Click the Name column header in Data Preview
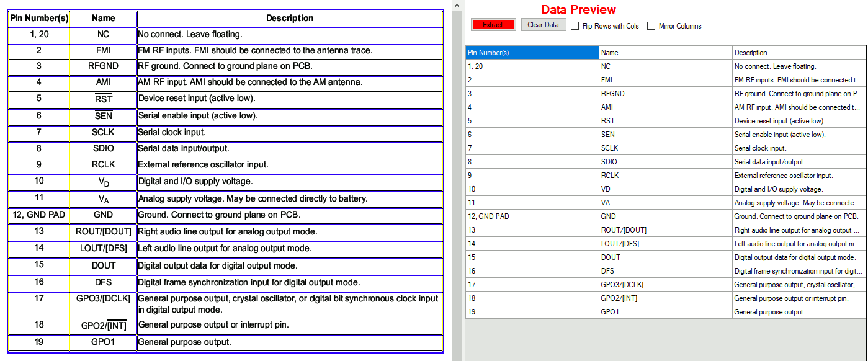 coord(666,53)
